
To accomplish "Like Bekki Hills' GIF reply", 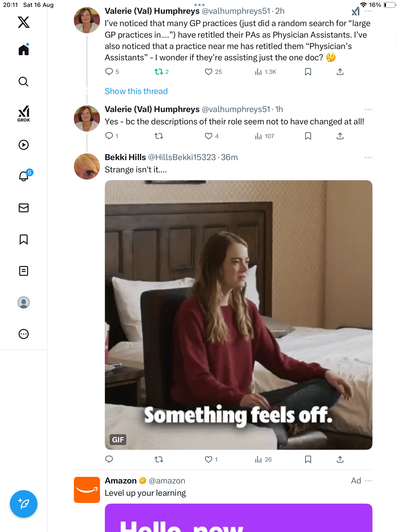I will click(x=208, y=459).
